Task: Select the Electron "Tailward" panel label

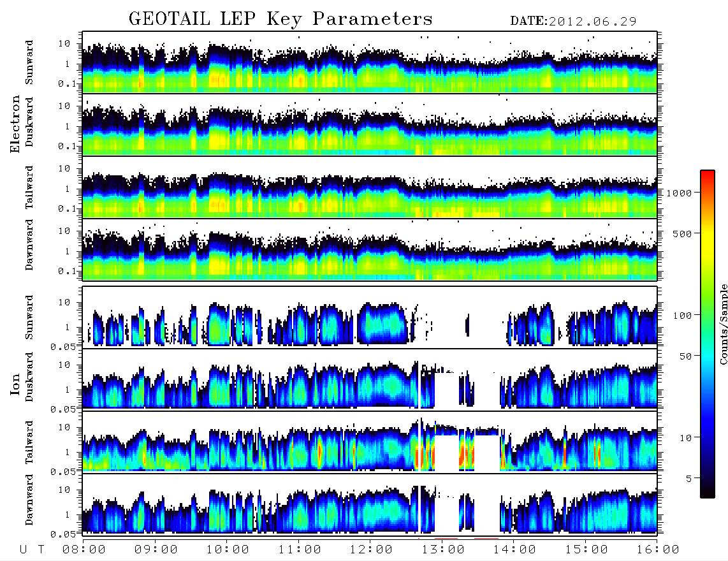Action: pyautogui.click(x=29, y=187)
